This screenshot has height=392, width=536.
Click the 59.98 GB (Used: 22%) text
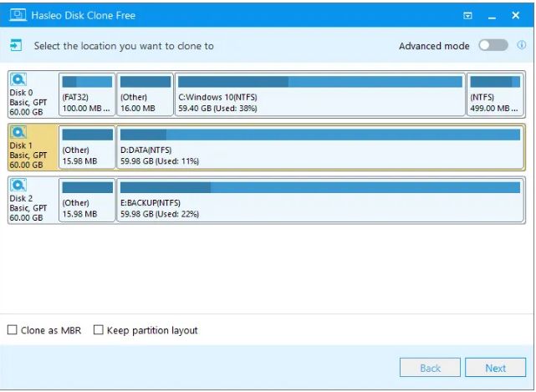click(x=160, y=214)
